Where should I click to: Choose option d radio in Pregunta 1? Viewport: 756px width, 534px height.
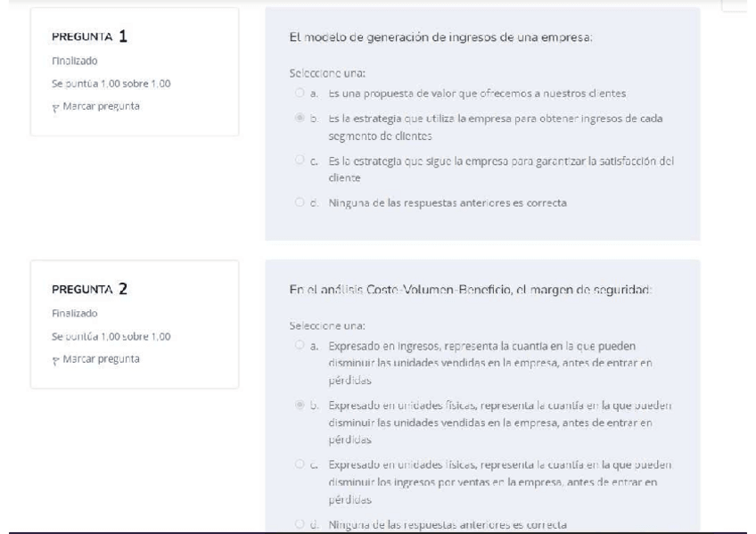[x=300, y=202]
